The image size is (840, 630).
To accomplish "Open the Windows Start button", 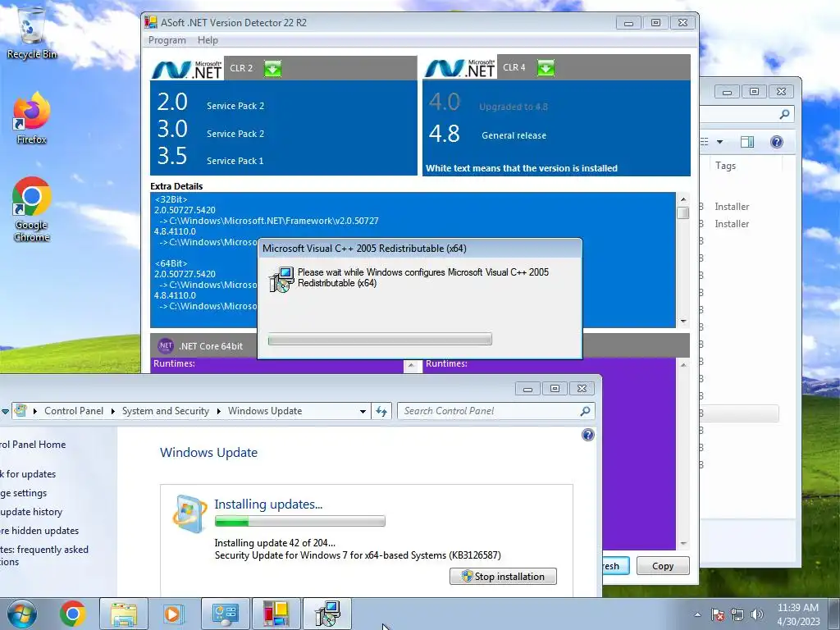I will 22,614.
